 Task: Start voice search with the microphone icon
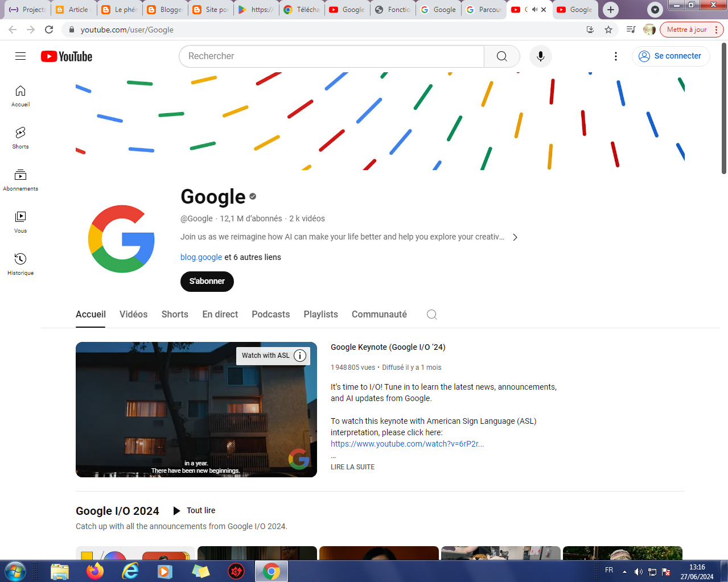tap(541, 56)
